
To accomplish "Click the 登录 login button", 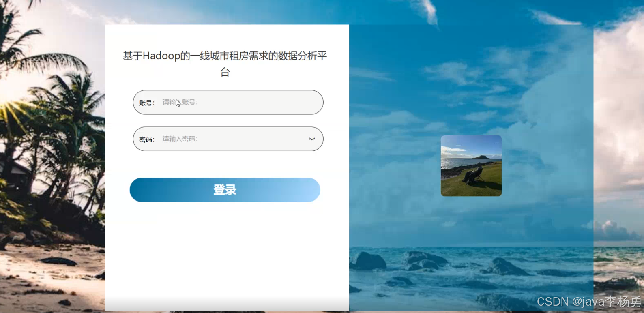I will [225, 190].
